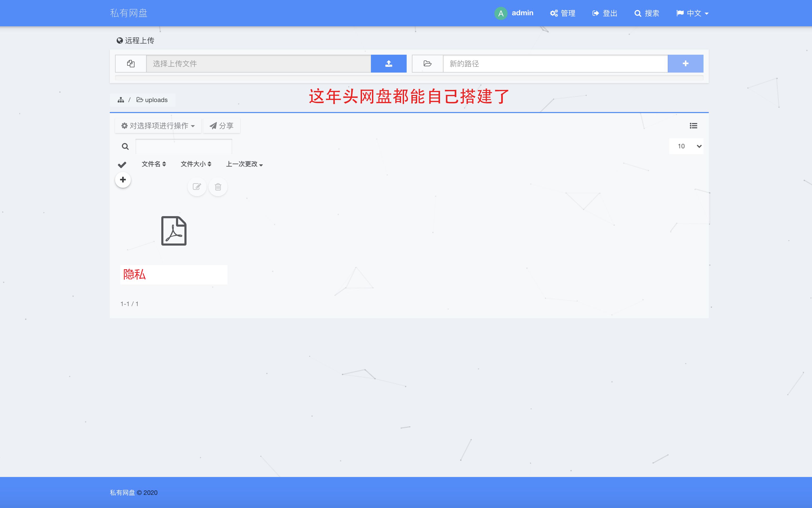
Task: Open the 管理 management menu
Action: (x=563, y=13)
